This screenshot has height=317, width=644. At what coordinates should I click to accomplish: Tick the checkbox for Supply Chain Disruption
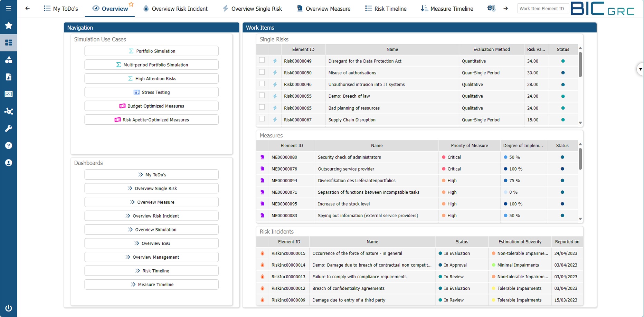262,118
